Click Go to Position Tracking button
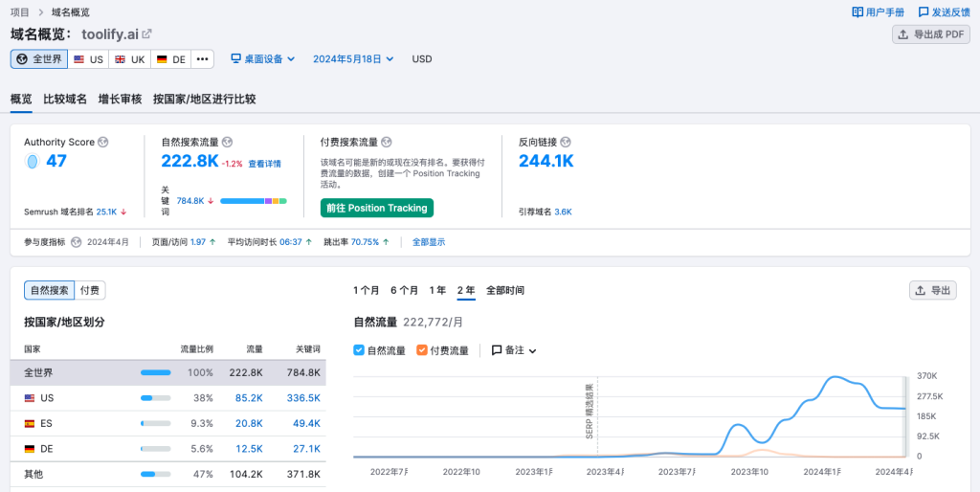 point(377,208)
